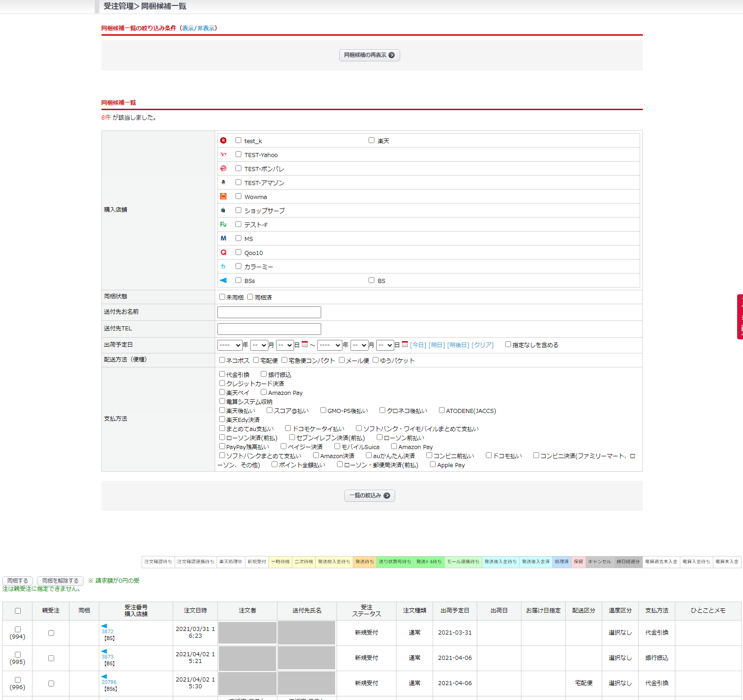Click the orange Wowma store icon
Viewport: 743px width, 700px height.
pos(223,196)
